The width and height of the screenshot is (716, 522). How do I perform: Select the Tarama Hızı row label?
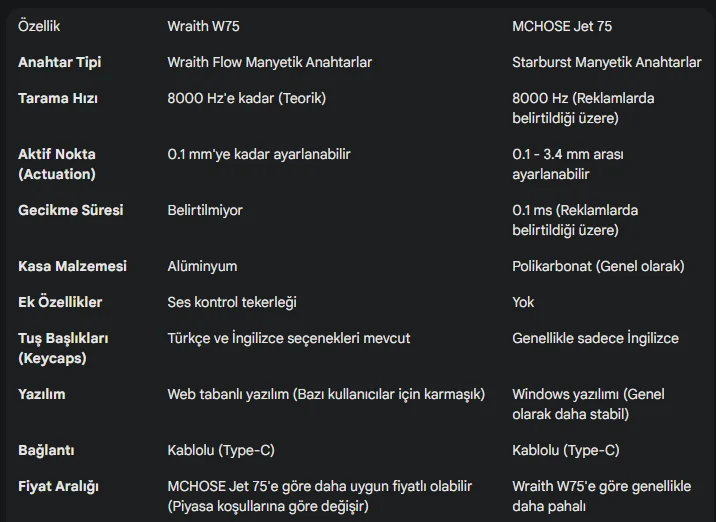click(57, 99)
